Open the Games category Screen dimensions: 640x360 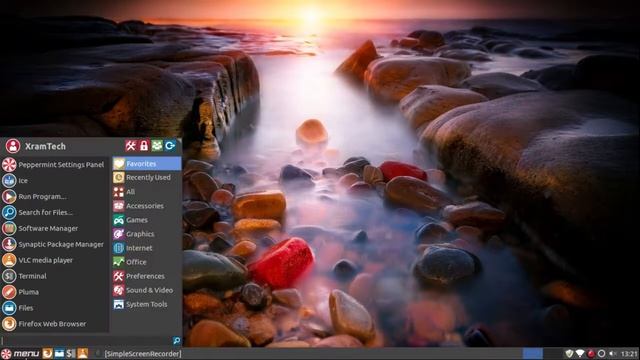[x=147, y=220]
